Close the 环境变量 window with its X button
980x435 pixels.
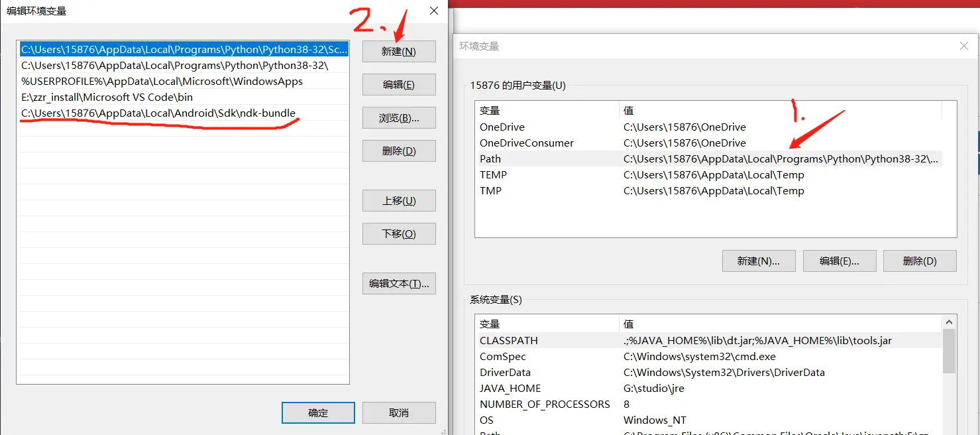tap(964, 46)
